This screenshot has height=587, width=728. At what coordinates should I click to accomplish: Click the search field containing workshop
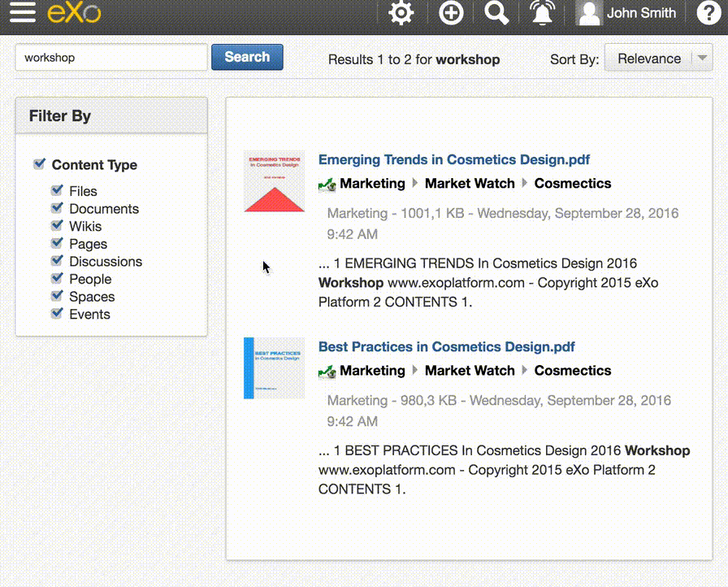(111, 58)
